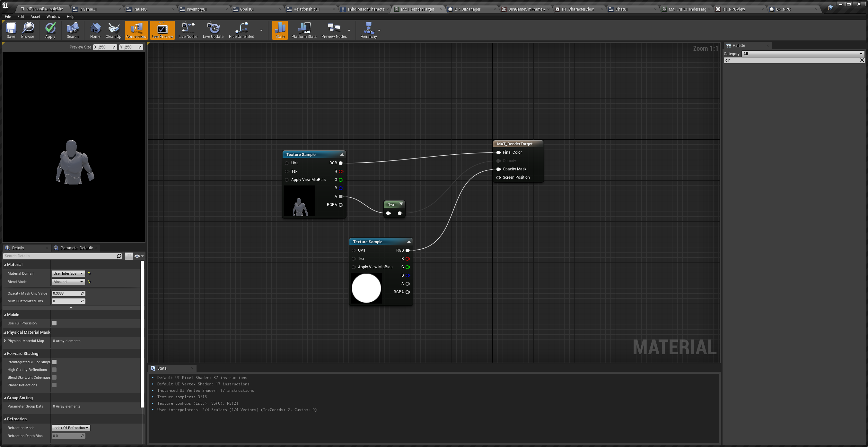Viewport: 868px width, 447px height.
Task: Open the Asset menu
Action: [35, 16]
